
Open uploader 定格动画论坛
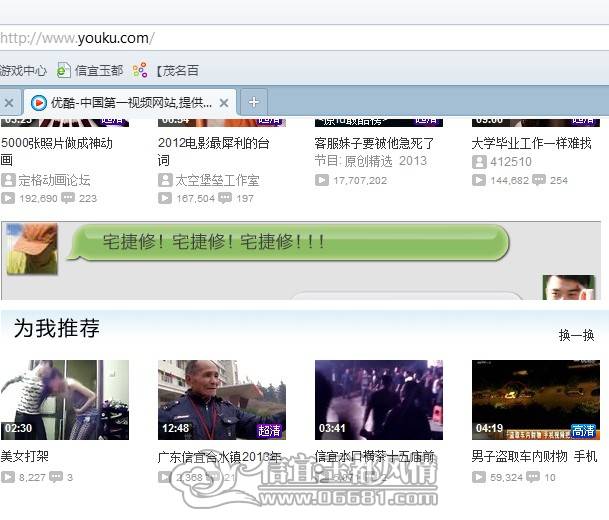coord(54,180)
